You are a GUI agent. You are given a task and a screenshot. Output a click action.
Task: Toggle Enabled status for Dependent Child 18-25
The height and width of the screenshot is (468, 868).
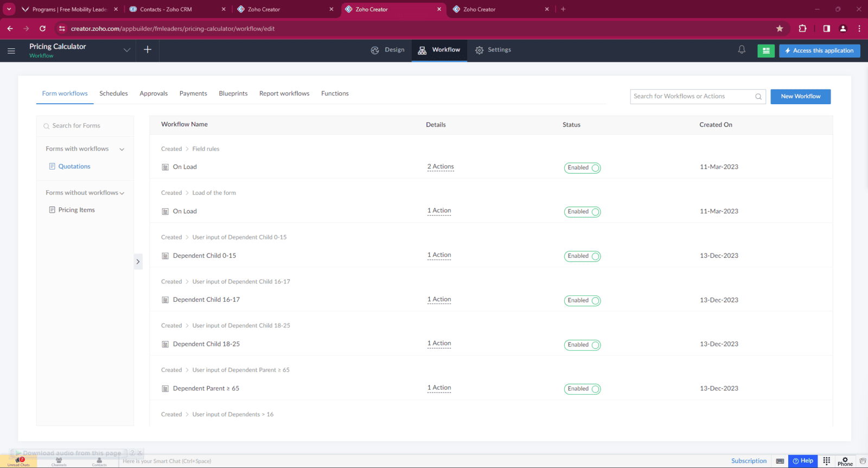583,345
